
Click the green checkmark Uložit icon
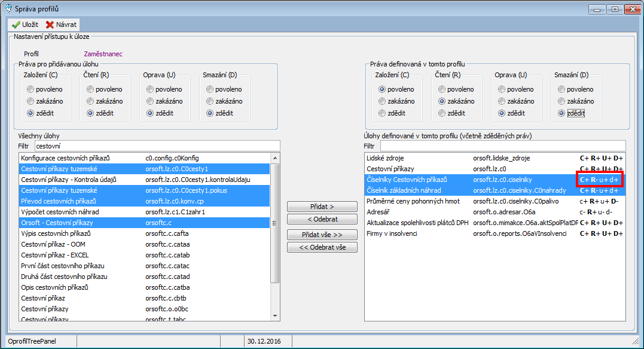16,25
